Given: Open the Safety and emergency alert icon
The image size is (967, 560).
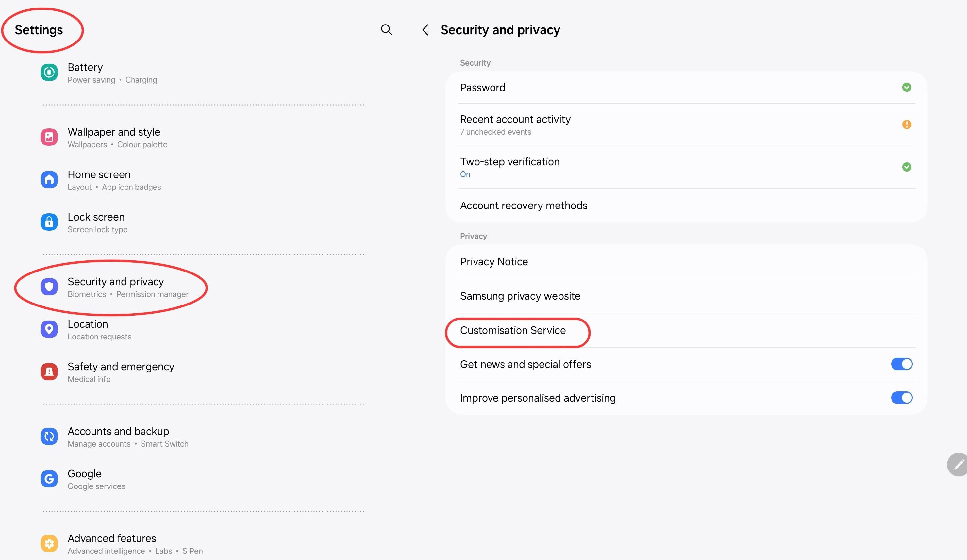Looking at the screenshot, I should [49, 371].
